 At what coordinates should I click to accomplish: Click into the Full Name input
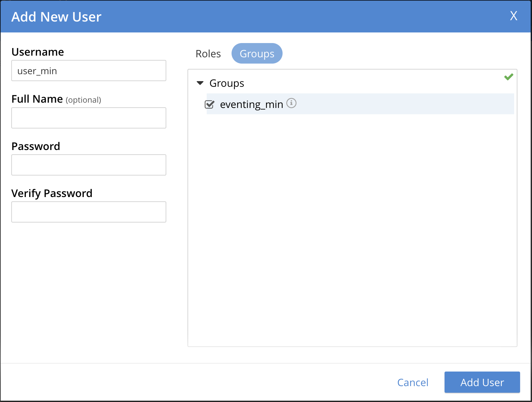89,118
